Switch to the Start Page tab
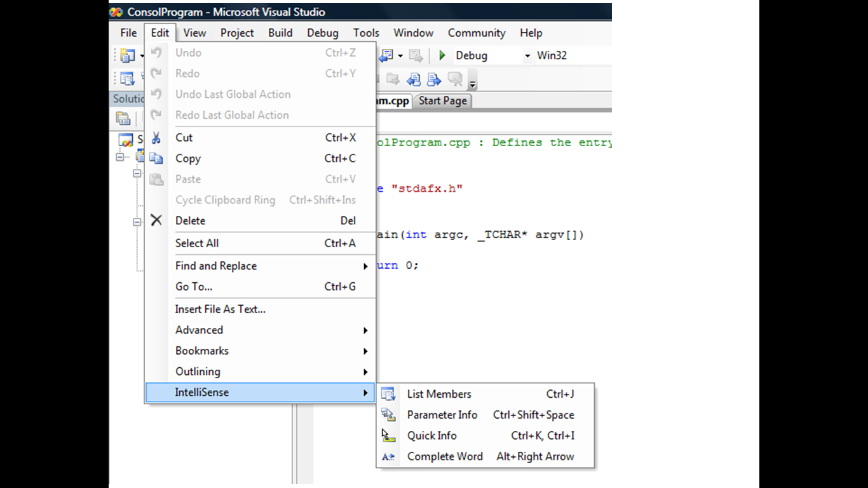This screenshot has width=868, height=488. coord(443,100)
